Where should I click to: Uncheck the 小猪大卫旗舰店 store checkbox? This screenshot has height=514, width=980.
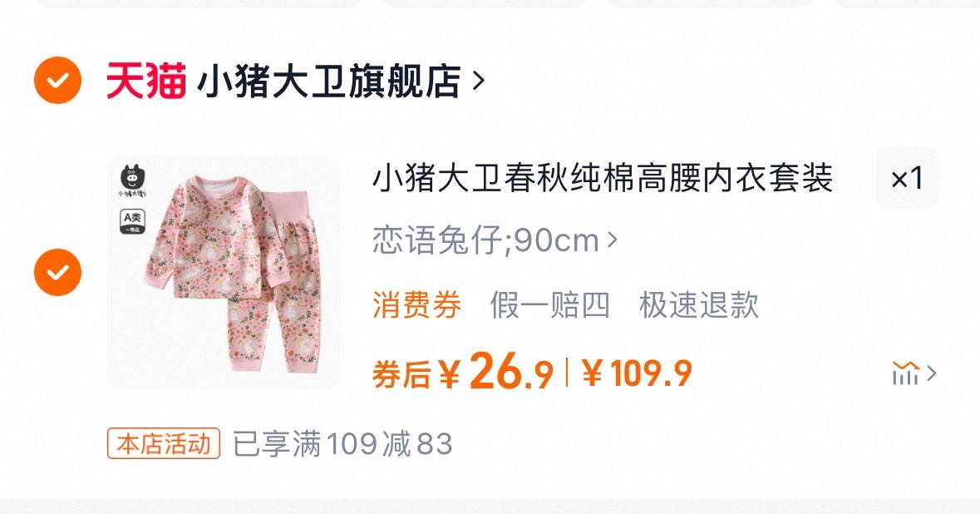[x=57, y=80]
